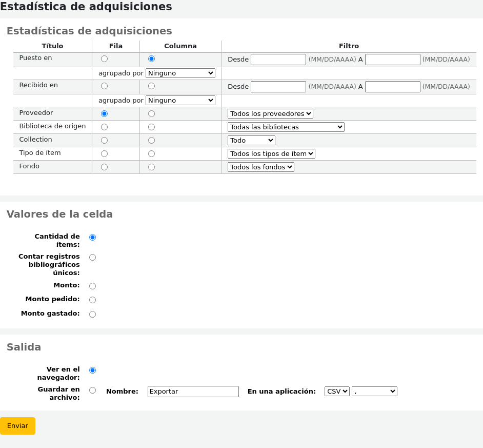Select Fila radio for Fondo

[105, 167]
